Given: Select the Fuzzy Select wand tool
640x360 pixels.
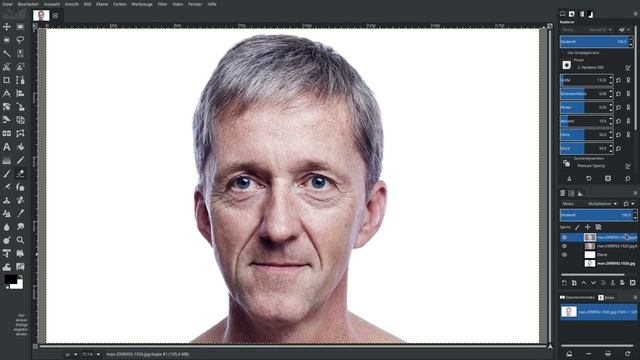Looking at the screenshot, I should tap(7, 53).
